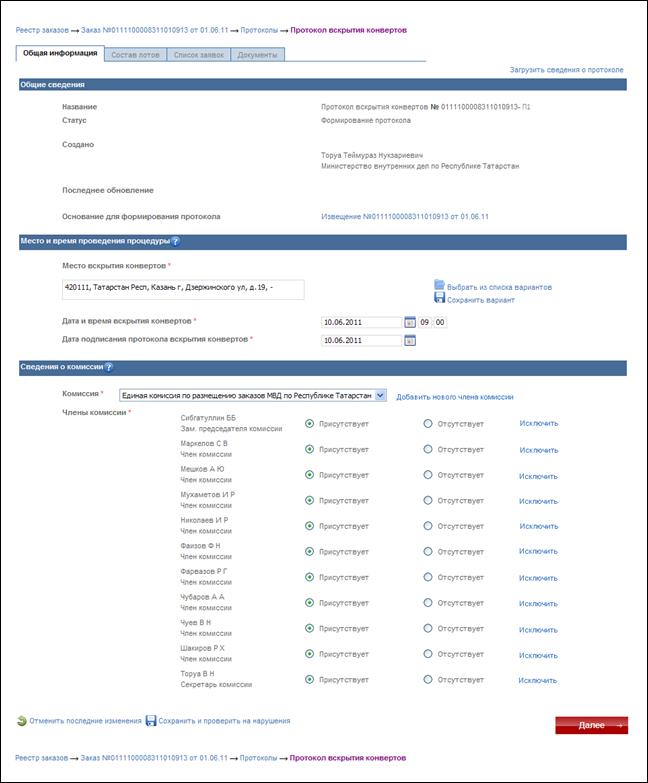Exclude Чуев В Н via Исключить
This screenshot has width=648, height=783.
pyautogui.click(x=538, y=630)
